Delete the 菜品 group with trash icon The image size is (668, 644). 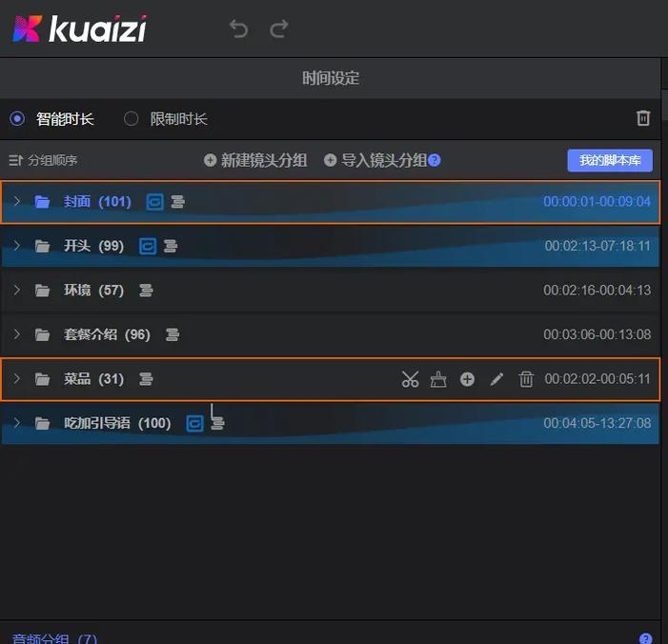point(526,379)
